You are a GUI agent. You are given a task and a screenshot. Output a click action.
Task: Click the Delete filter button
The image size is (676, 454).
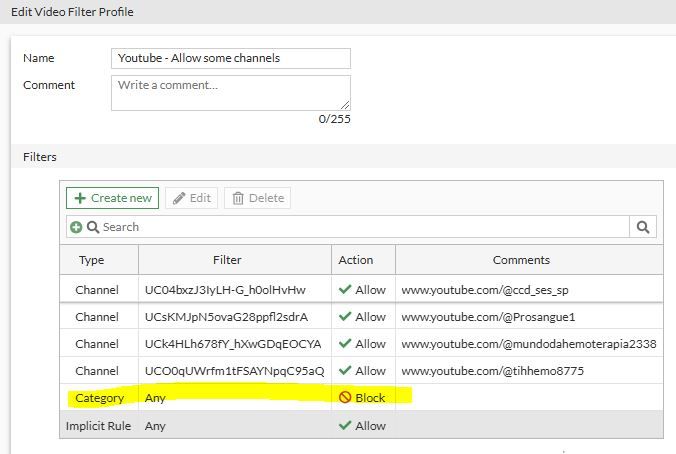click(x=257, y=198)
